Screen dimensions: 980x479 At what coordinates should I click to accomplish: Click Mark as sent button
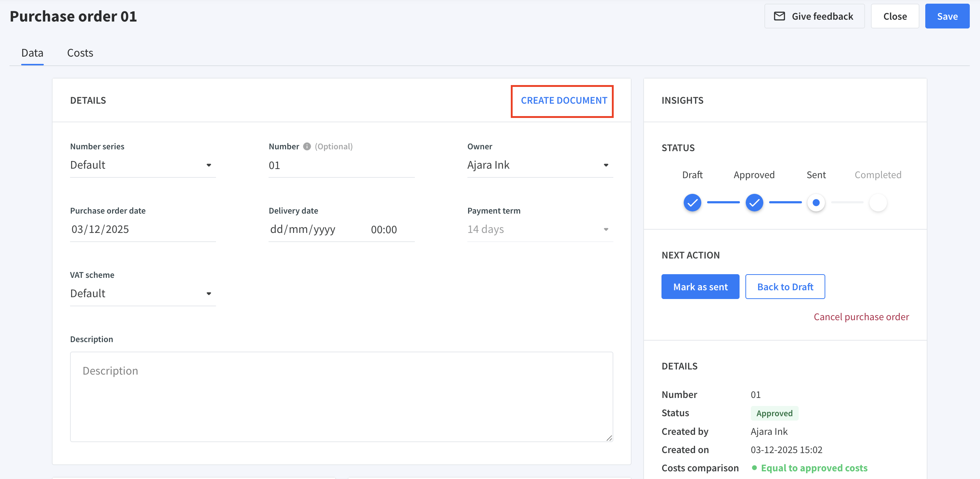click(700, 287)
